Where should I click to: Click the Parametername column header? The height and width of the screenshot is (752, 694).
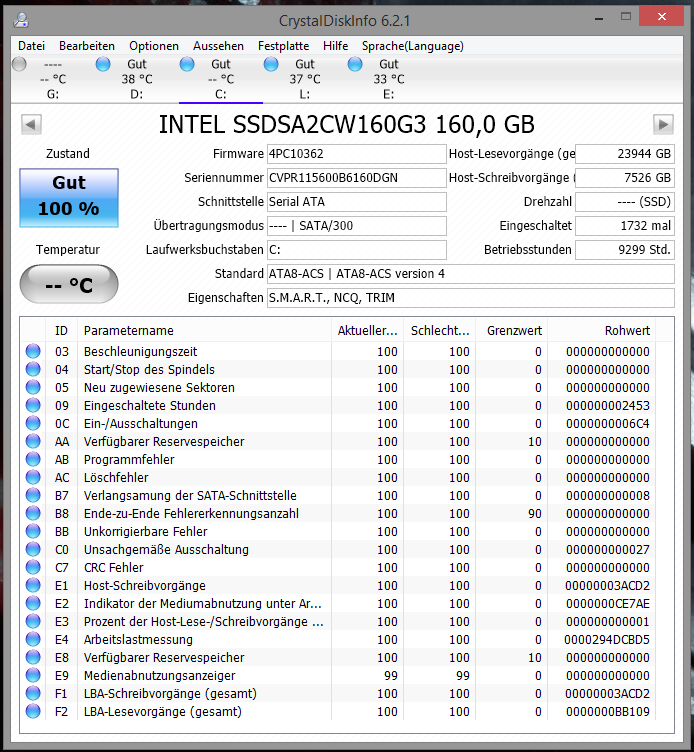pos(204,330)
